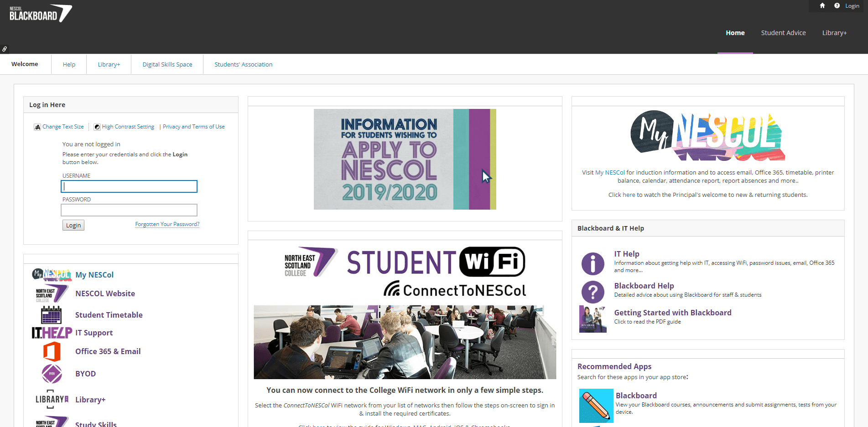Open Getting Started with Blackboard link

673,313
